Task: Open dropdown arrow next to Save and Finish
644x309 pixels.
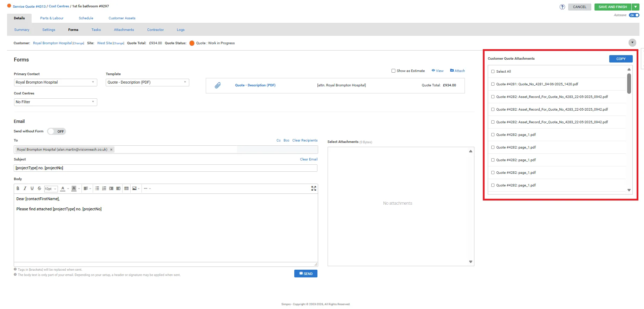Action: 636,7
